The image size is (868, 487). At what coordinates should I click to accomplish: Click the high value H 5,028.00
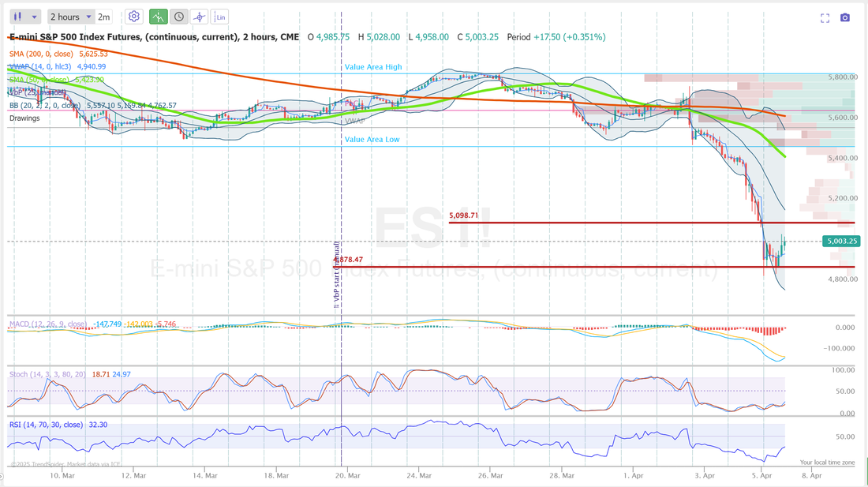[x=379, y=37]
